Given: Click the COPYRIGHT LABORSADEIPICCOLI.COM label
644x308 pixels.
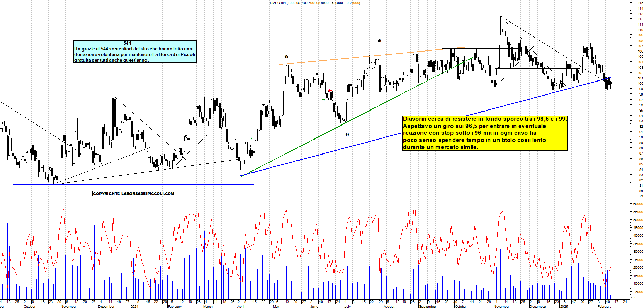Looking at the screenshot, I should tap(134, 194).
